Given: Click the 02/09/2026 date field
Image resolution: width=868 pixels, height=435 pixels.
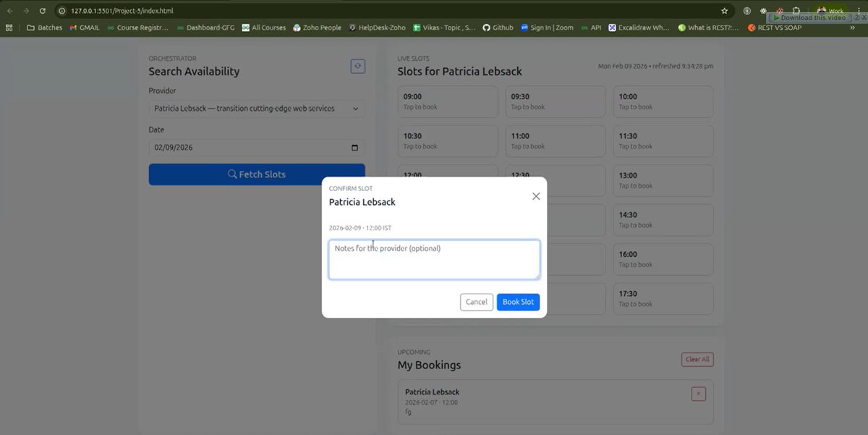Looking at the screenshot, I should coord(257,148).
